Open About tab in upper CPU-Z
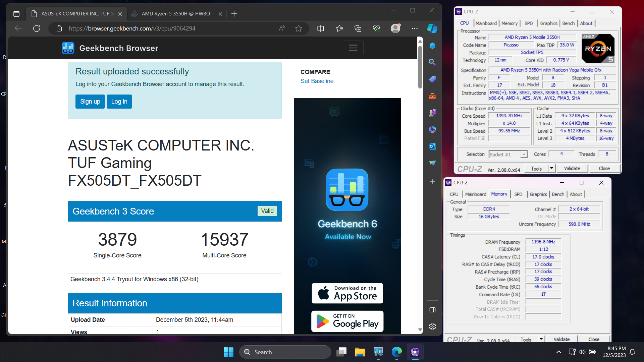Screen dimensions: 644x362 point(586,23)
